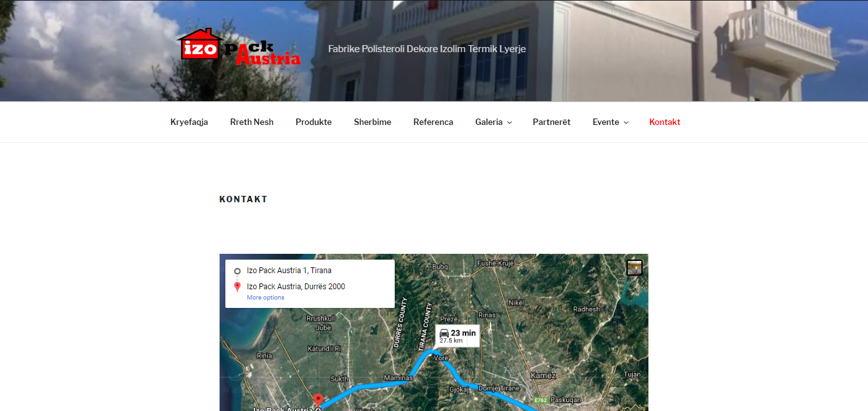Click the Izo Pack Austria 1, Tirana origin

(289, 271)
